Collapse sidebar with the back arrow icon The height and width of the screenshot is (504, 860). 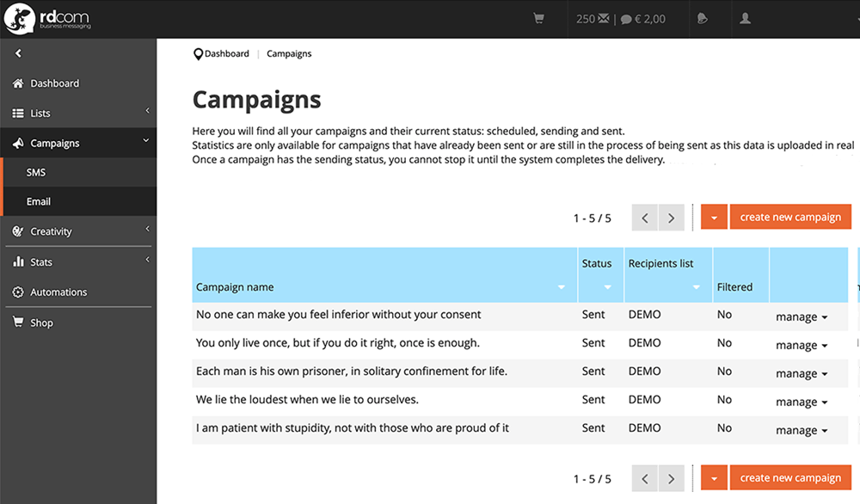[18, 53]
